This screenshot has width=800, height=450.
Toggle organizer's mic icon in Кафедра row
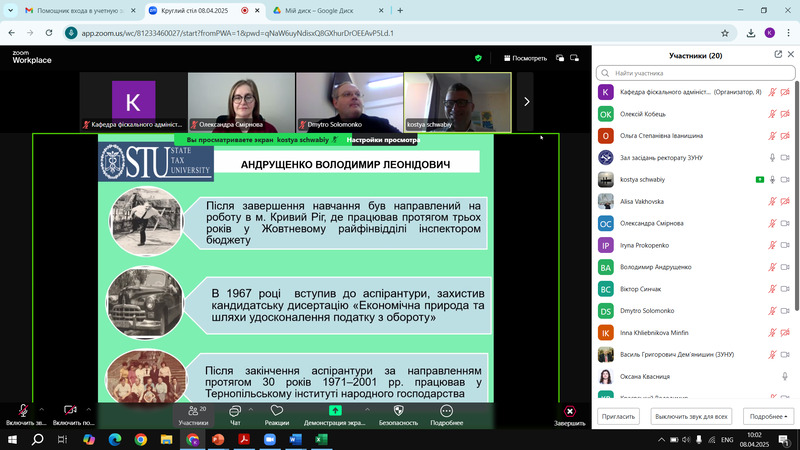point(772,92)
